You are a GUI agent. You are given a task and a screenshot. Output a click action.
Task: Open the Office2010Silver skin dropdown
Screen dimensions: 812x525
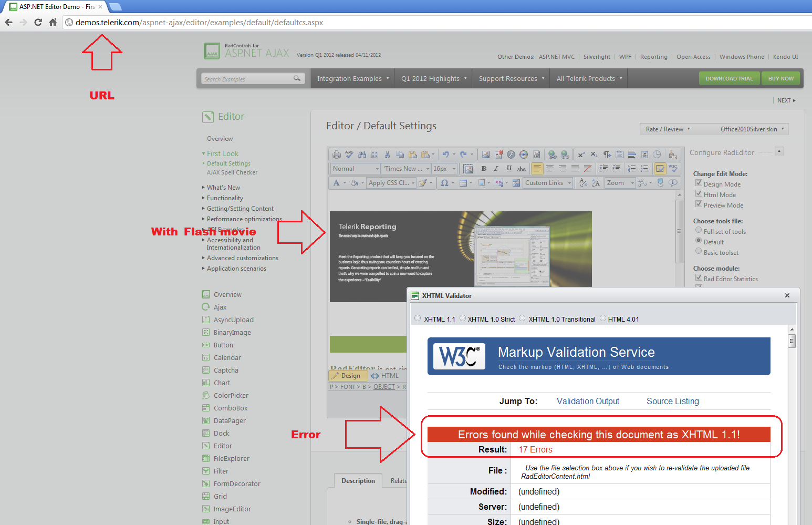752,129
